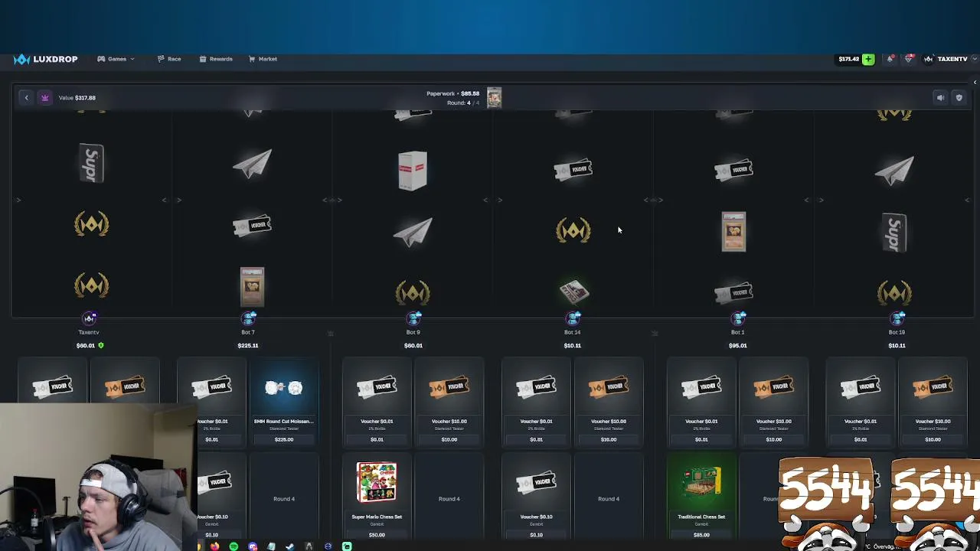
Task: Click the green-glow card pack in Bot 14's reel
Action: [573, 291]
